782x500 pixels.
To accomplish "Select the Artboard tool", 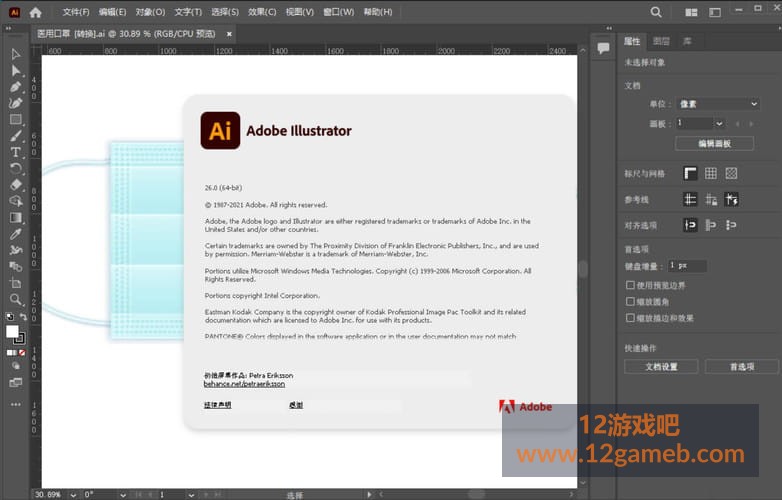I will 15,283.
